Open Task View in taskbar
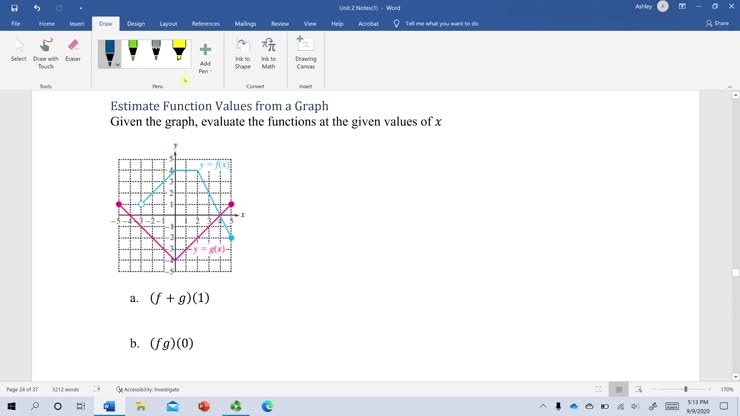 [81, 406]
